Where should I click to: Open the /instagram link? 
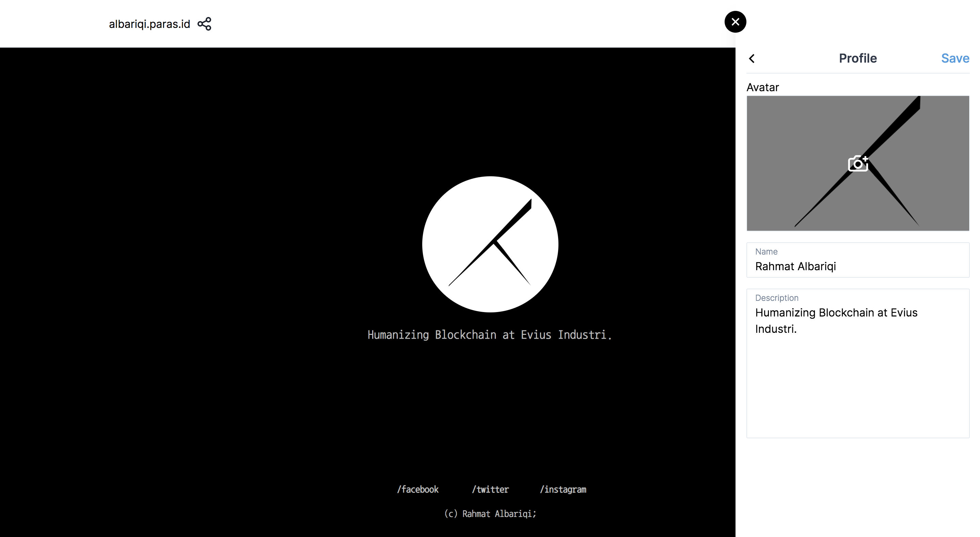[563, 489]
